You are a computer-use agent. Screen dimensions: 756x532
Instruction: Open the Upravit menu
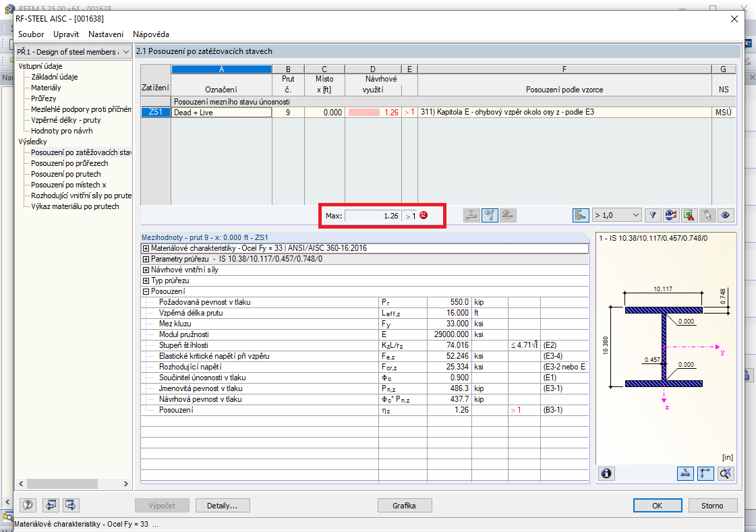pyautogui.click(x=66, y=34)
